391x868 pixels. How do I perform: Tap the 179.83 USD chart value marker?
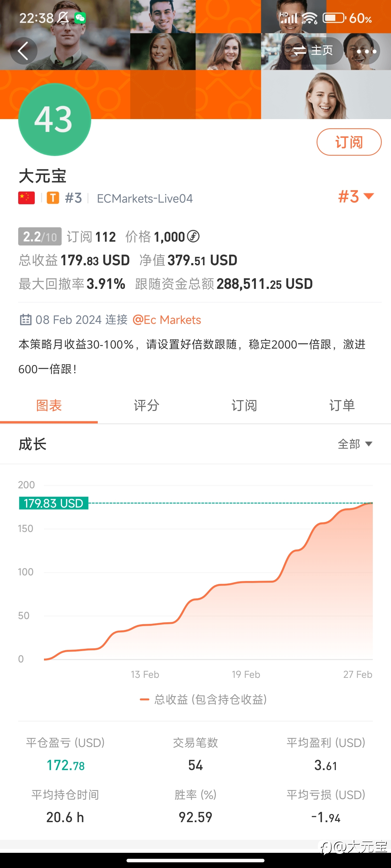click(54, 503)
